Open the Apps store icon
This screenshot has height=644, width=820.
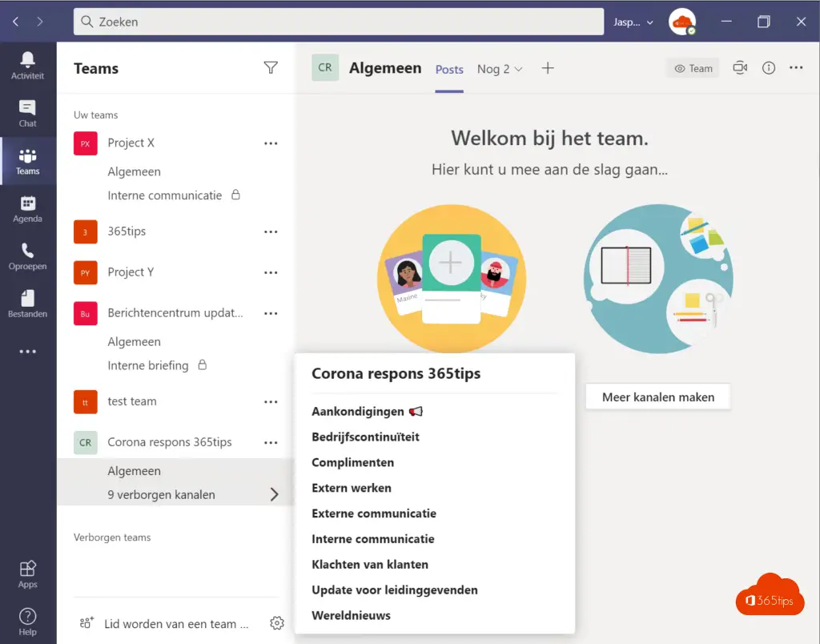(x=28, y=574)
